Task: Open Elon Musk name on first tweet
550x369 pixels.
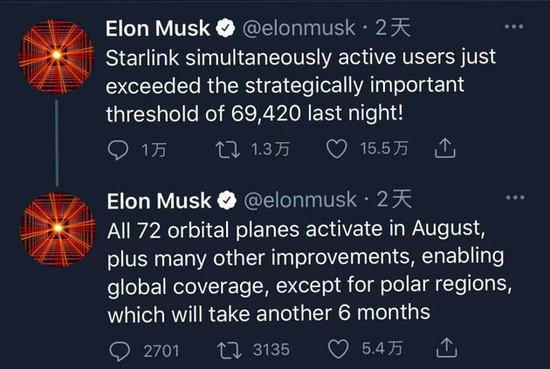Action: coord(157,28)
